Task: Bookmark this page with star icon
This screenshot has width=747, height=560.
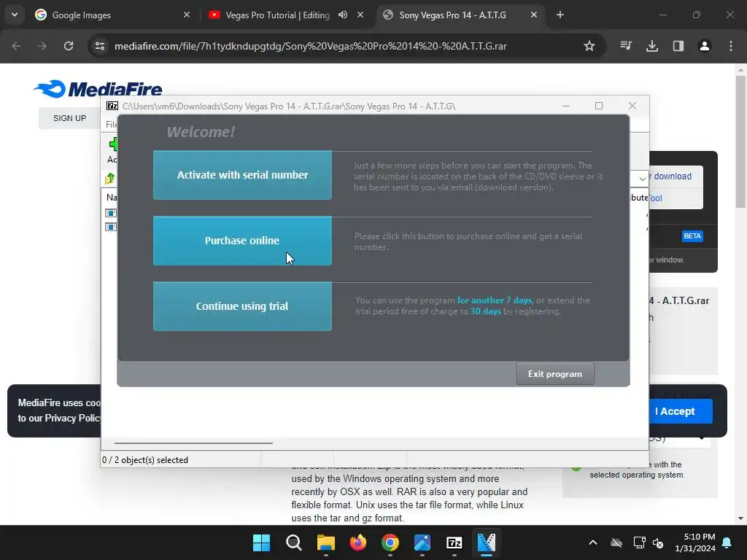Action: tap(589, 46)
